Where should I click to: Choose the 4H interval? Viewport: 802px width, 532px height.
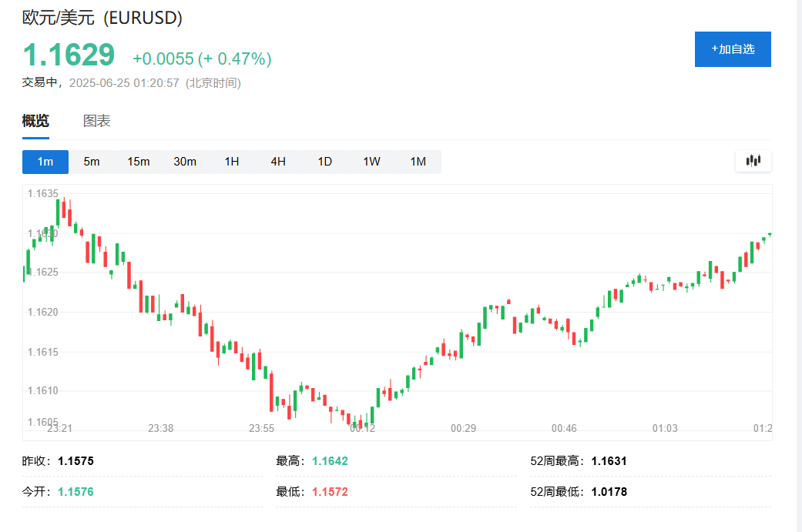278,162
